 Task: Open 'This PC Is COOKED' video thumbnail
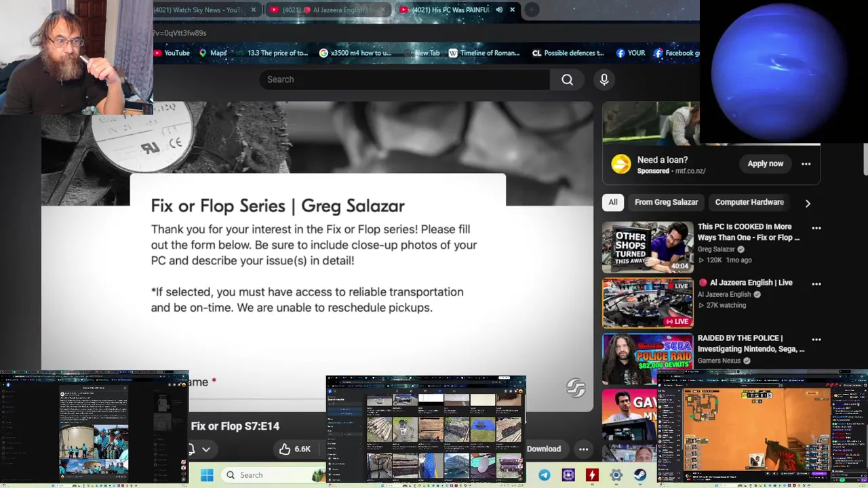click(648, 247)
